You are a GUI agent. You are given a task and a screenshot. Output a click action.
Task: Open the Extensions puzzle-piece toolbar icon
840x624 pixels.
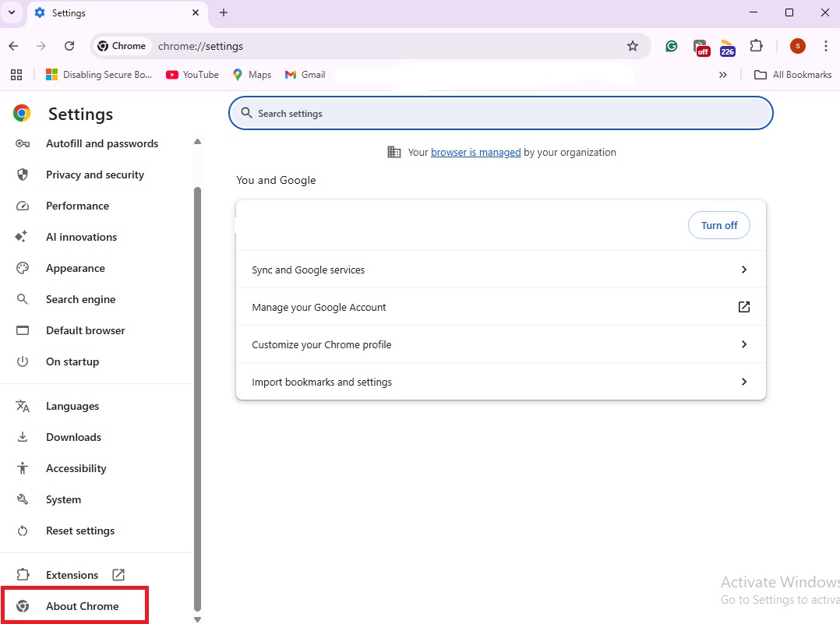click(x=756, y=46)
